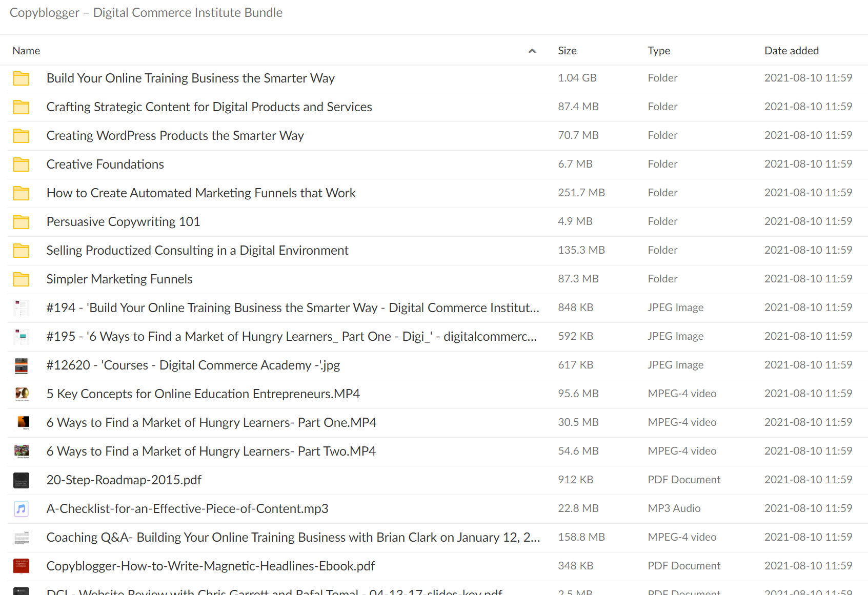The width and height of the screenshot is (868, 595).
Task: Click the MP3 Audio type cell
Action: 674,508
